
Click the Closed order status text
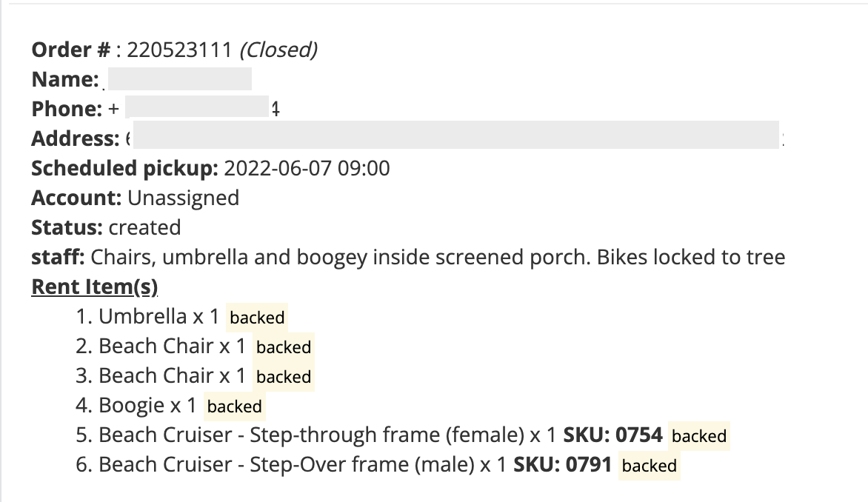coord(278,50)
